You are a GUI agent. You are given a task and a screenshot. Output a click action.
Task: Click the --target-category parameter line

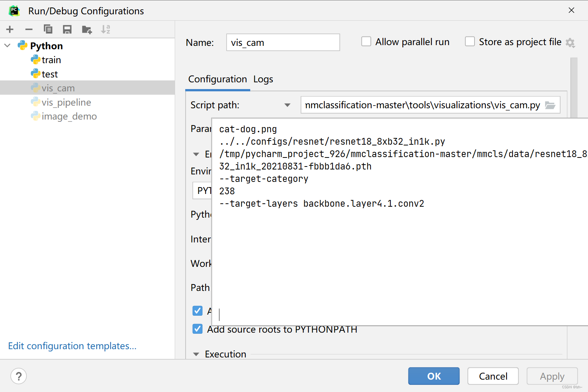pyautogui.click(x=264, y=179)
